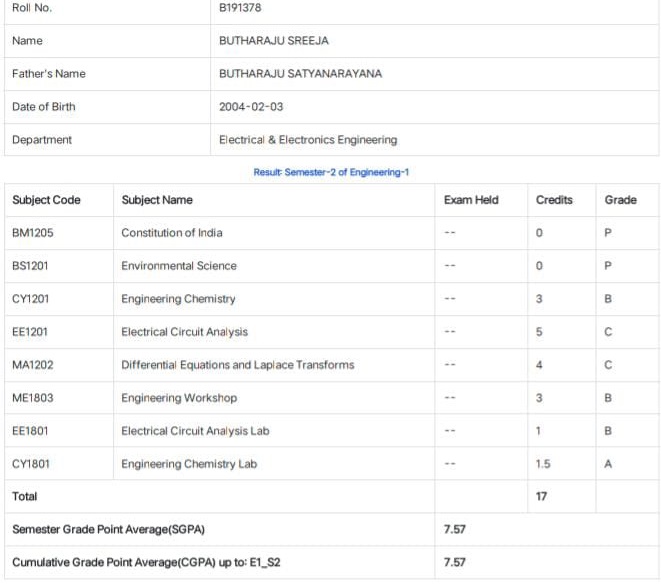Screen dimensions: 661x584
Task: Select Engineering Chemistry subject name
Action: pyautogui.click(x=178, y=299)
